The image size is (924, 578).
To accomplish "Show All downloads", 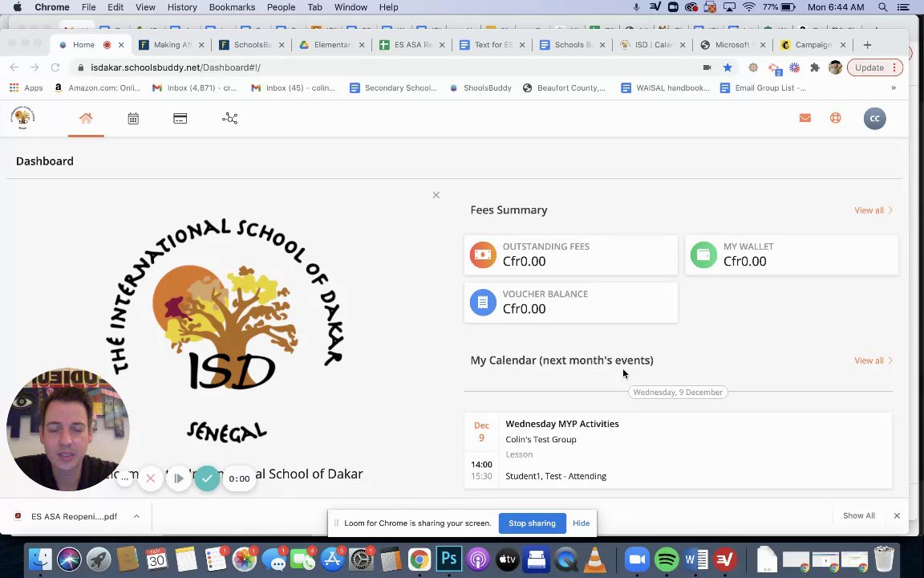I will [x=858, y=515].
